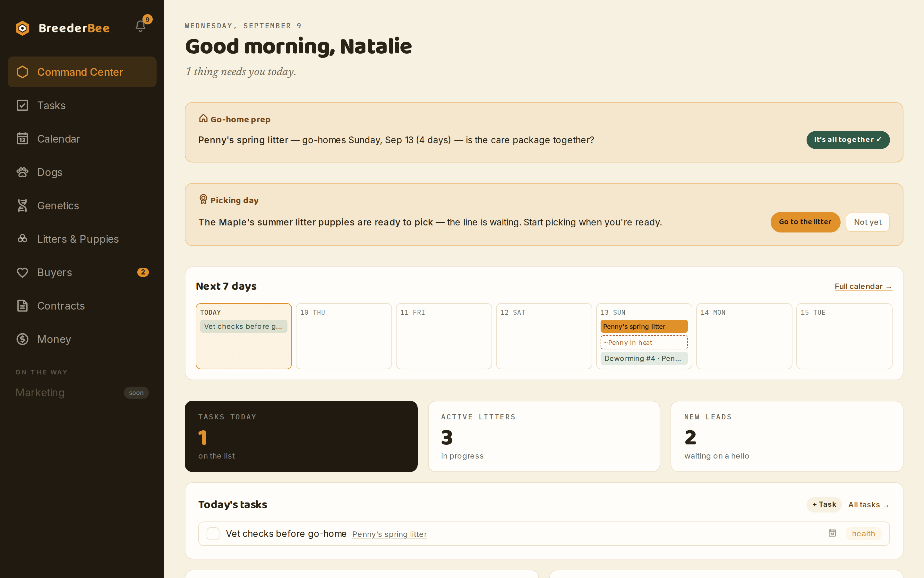
Task: Select the 15 TUE day cell
Action: [844, 336]
